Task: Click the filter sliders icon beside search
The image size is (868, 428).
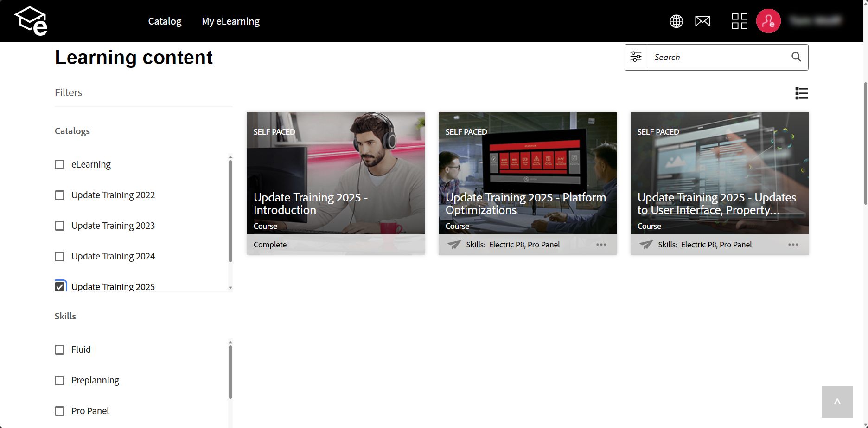Action: pos(636,57)
